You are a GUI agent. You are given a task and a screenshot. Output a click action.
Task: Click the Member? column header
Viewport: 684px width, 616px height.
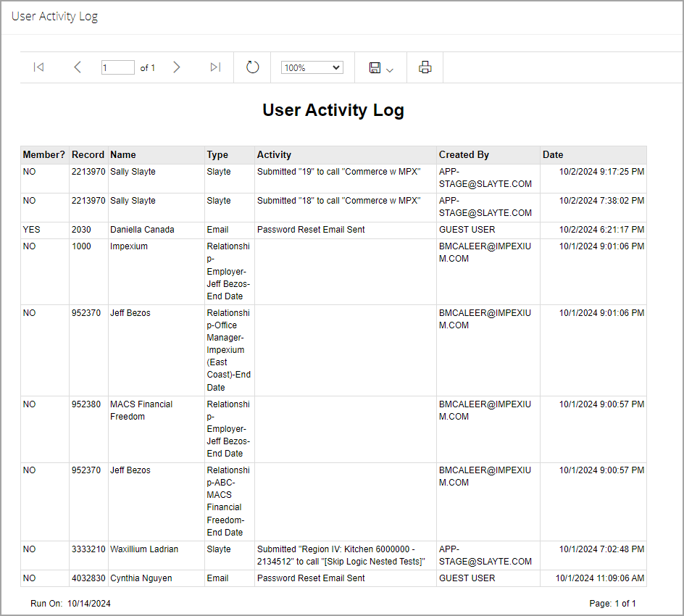point(44,155)
